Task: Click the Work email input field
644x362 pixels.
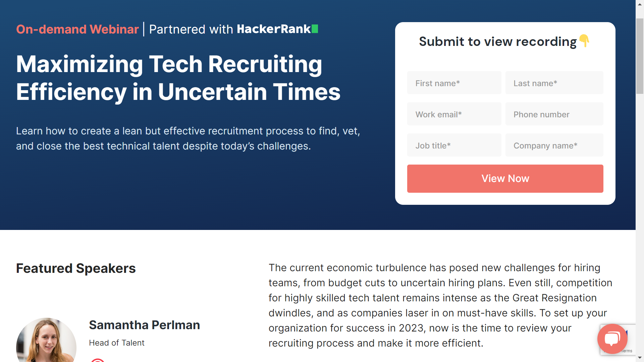Action: pyautogui.click(x=455, y=114)
